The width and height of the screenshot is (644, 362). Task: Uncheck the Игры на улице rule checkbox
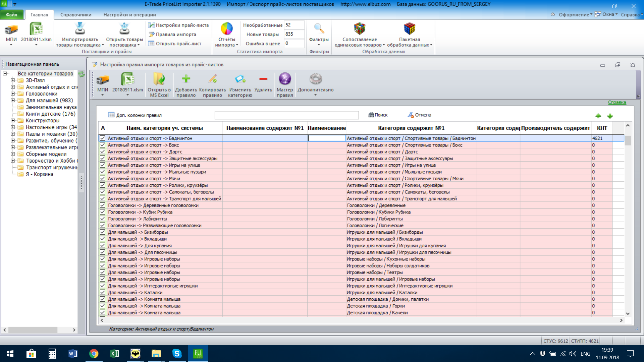pos(103,165)
